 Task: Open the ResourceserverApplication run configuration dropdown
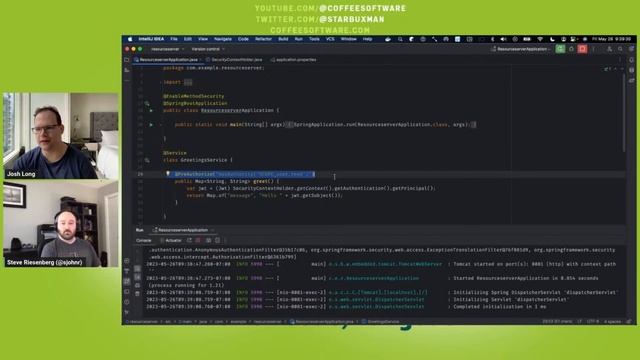(x=521, y=49)
